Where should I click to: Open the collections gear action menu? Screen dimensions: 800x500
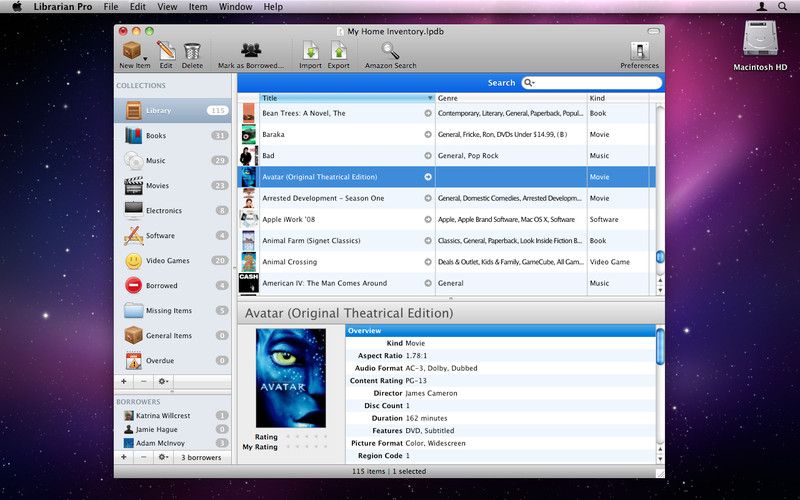pos(163,381)
